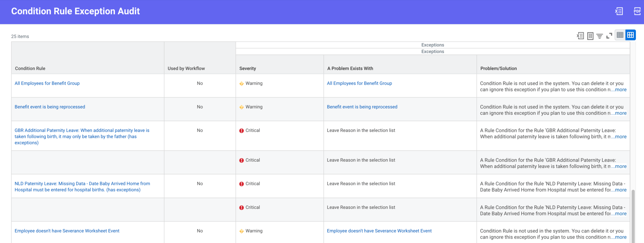Switch to the compact grid view toggle
This screenshot has height=243, width=644.
(620, 35)
